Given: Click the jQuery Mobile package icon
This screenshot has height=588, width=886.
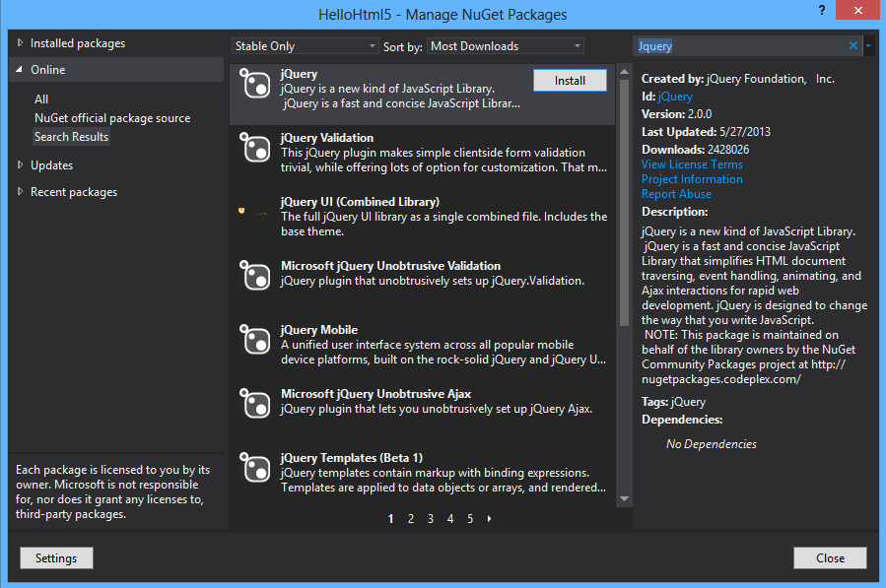Looking at the screenshot, I should 255,340.
